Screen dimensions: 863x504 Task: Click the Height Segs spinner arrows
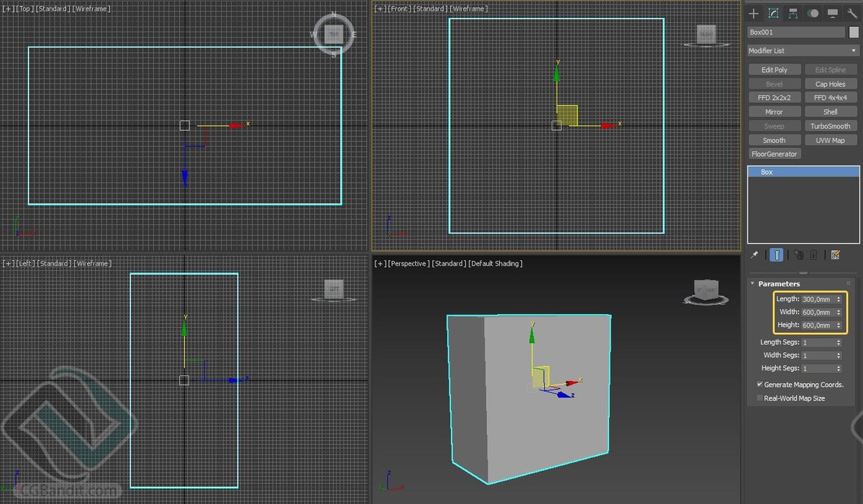[x=839, y=368]
